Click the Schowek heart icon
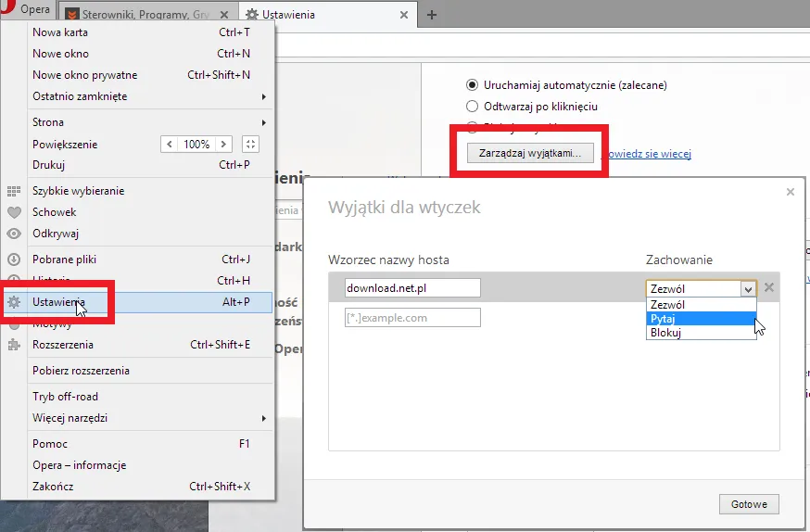The width and height of the screenshot is (810, 532). (x=14, y=212)
